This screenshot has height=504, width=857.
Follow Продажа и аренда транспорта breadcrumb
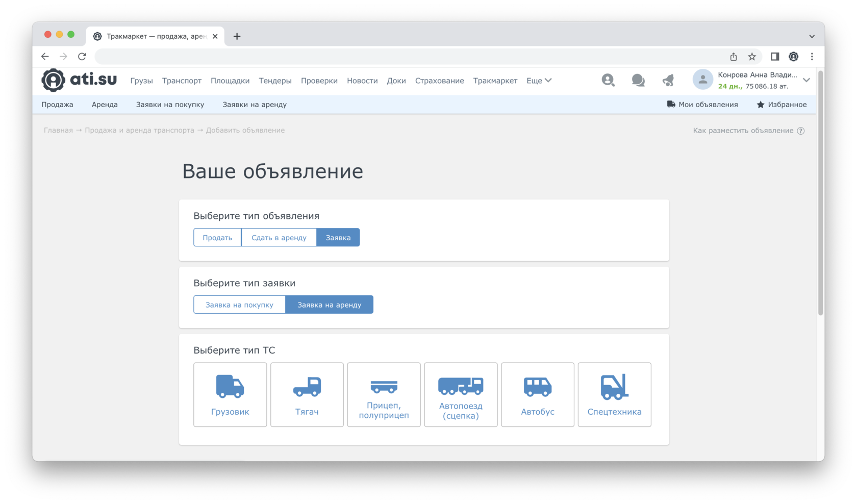click(139, 130)
